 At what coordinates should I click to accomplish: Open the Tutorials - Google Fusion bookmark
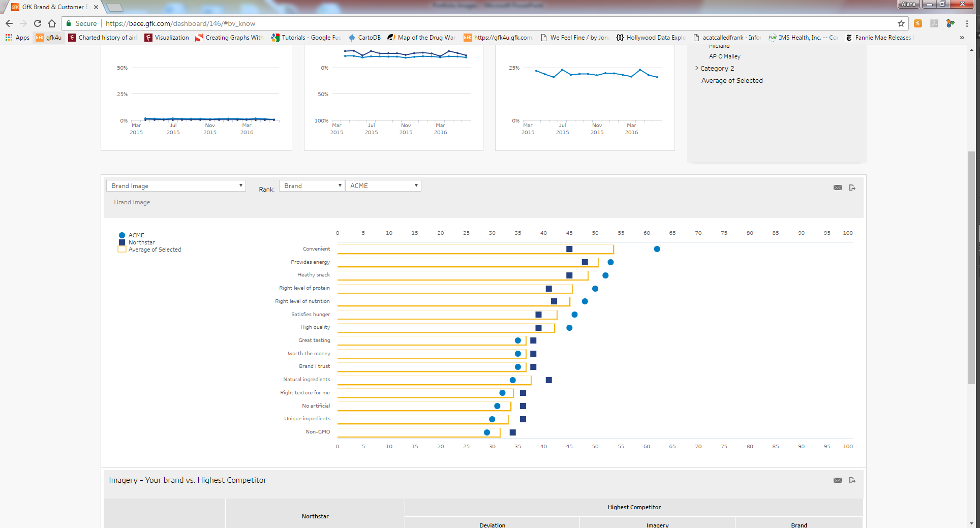point(306,38)
